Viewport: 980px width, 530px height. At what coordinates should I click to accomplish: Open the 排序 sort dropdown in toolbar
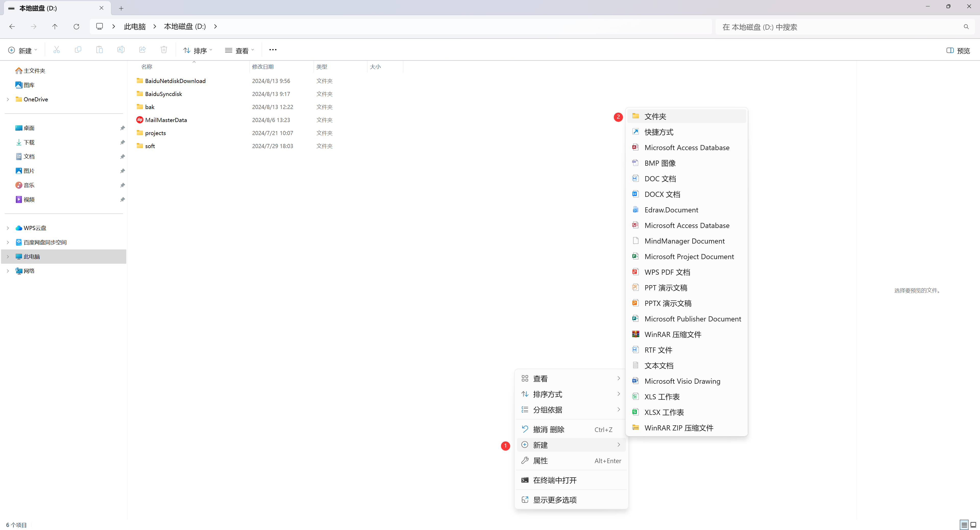[x=198, y=51]
